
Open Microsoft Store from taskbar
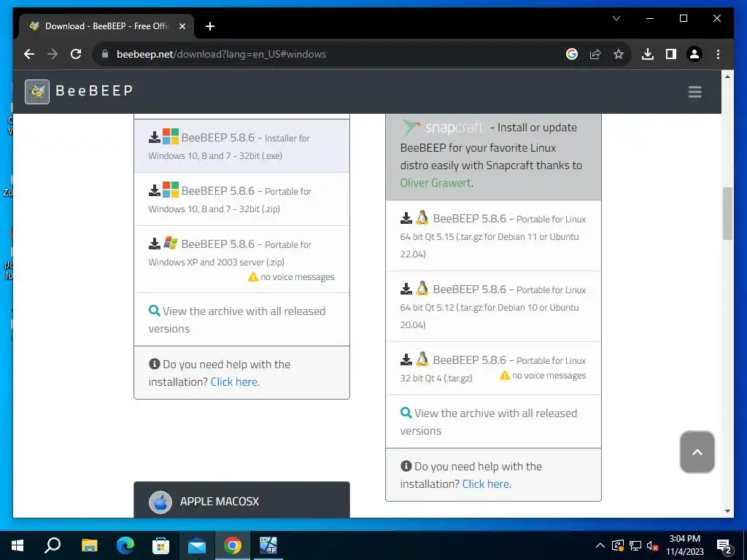tap(160, 545)
